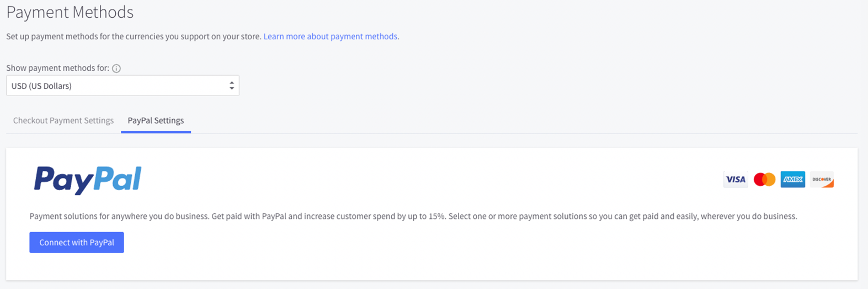Click the Mastercard logo icon
Viewport: 868px width, 289px height.
point(764,180)
